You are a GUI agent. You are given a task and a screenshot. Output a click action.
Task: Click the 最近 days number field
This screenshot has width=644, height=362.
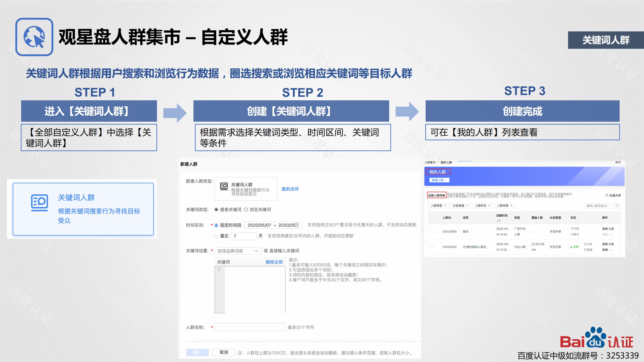(243, 236)
